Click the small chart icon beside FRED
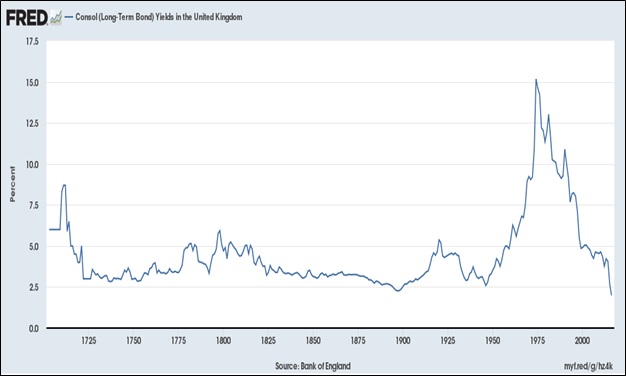The width and height of the screenshot is (626, 376). 56,18
